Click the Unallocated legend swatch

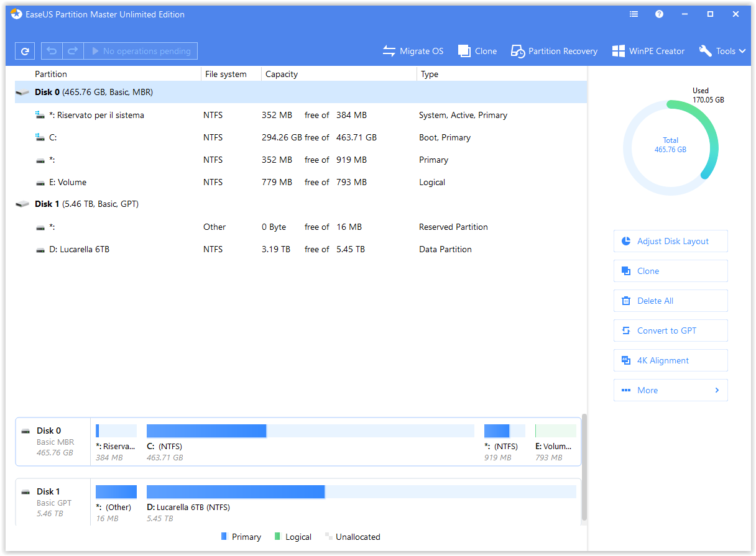[x=329, y=536]
